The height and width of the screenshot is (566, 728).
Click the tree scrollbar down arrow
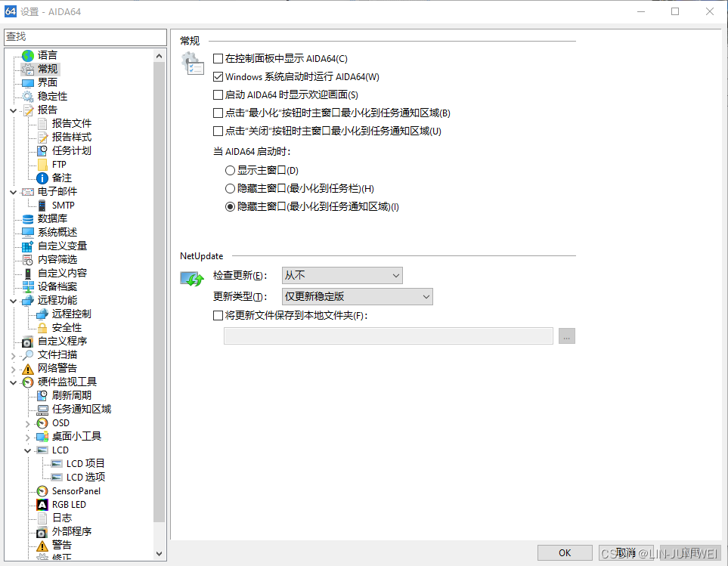tap(160, 553)
